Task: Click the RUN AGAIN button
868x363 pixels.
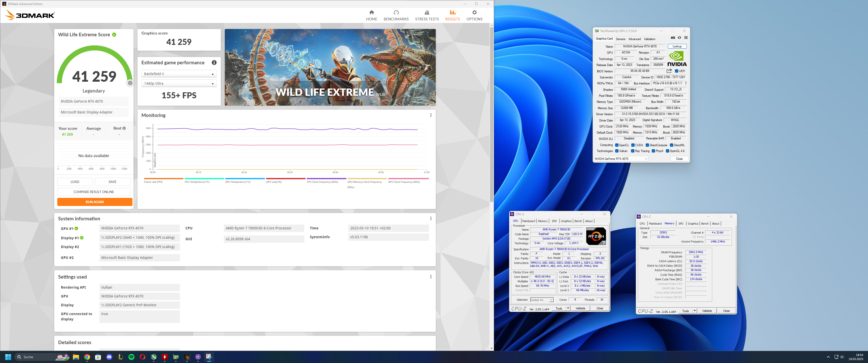Action: point(95,202)
